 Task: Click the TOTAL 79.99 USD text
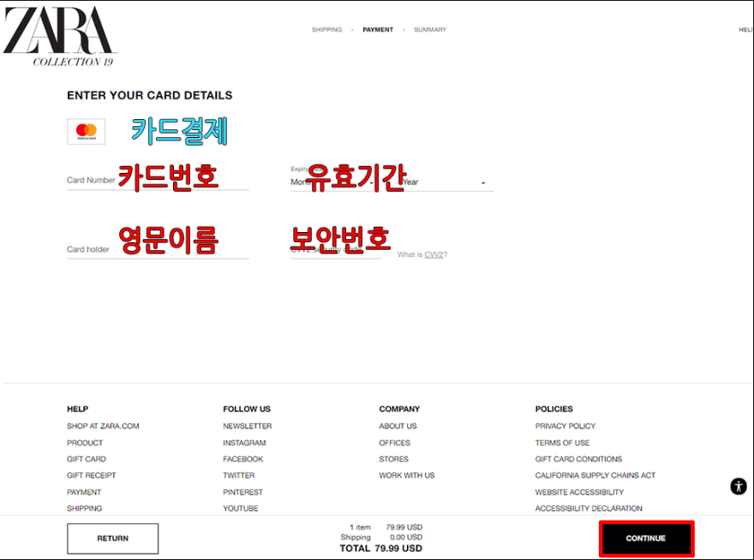click(380, 549)
